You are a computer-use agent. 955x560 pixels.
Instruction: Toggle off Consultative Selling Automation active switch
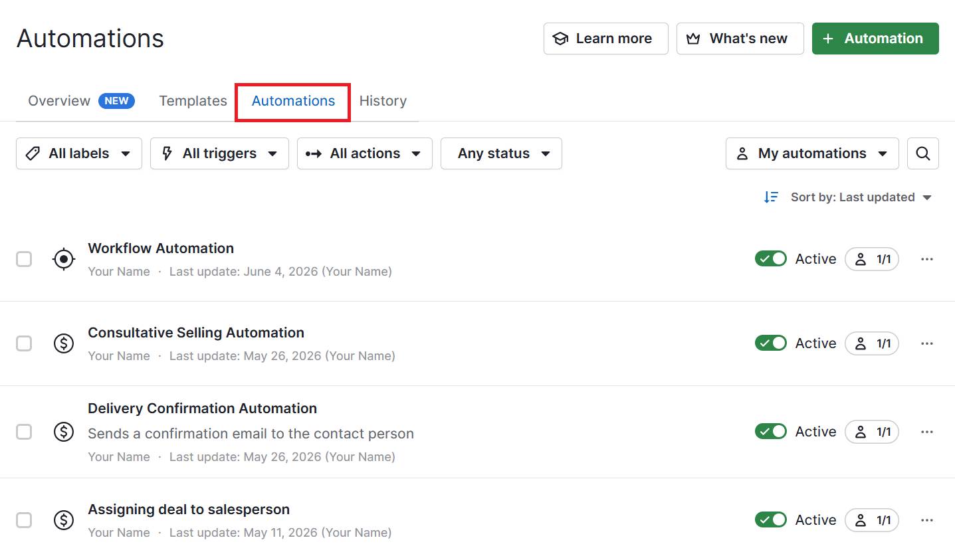click(771, 343)
